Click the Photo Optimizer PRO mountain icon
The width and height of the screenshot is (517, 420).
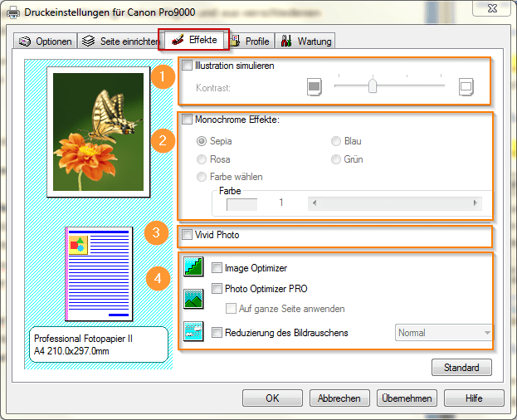point(193,299)
